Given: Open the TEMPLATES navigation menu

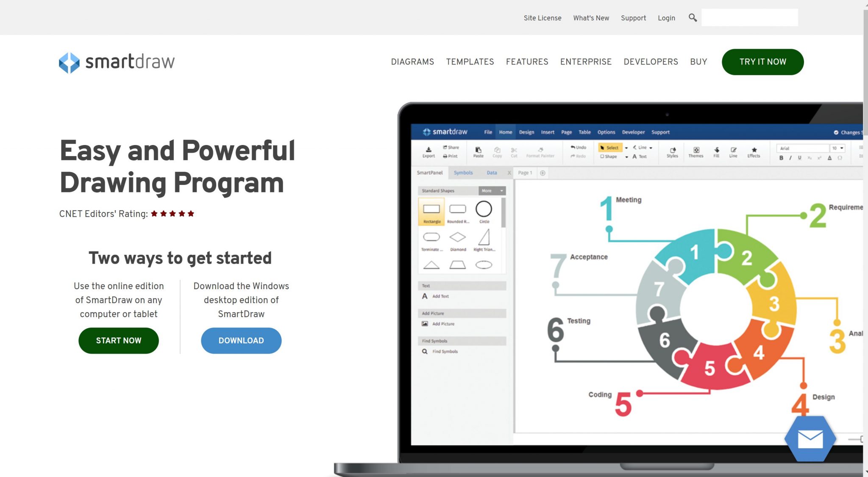Looking at the screenshot, I should tap(470, 62).
